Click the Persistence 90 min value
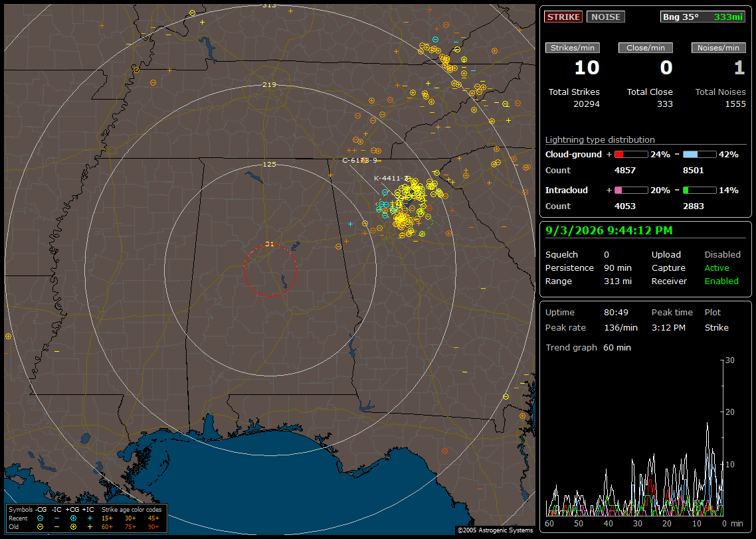 tap(618, 268)
